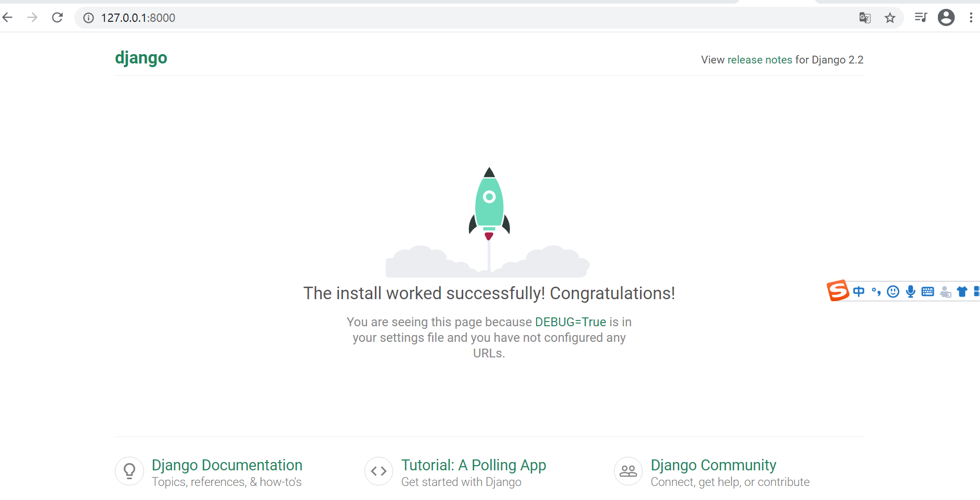The image size is (980, 500).
Task: Open the media controls toolbar icon
Action: (921, 18)
